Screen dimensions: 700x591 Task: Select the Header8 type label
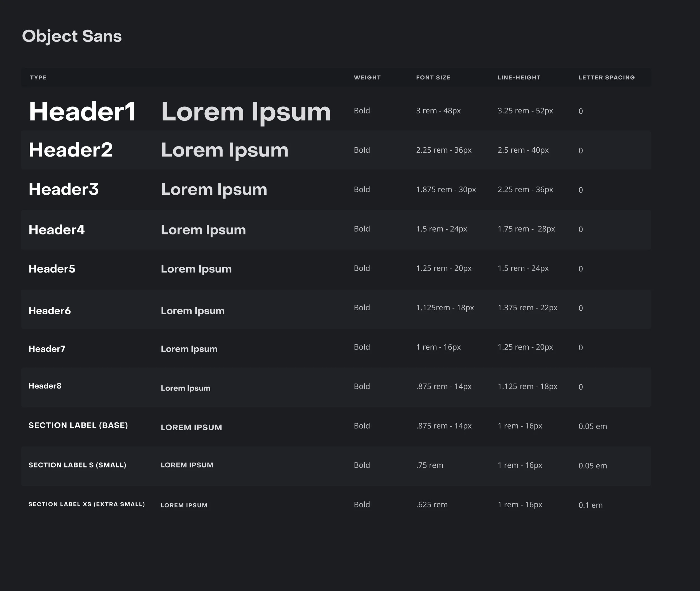[45, 386]
